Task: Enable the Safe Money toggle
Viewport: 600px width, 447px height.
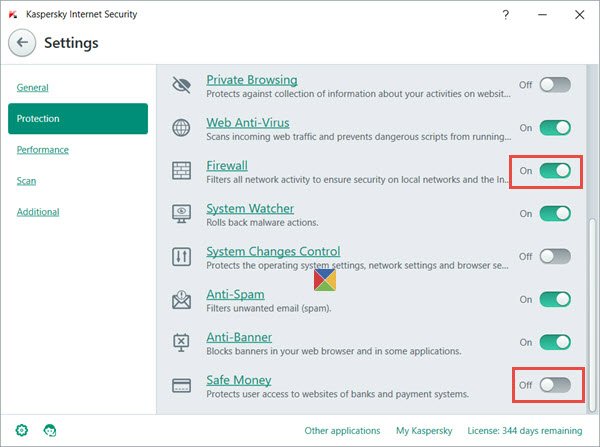Action: point(555,384)
